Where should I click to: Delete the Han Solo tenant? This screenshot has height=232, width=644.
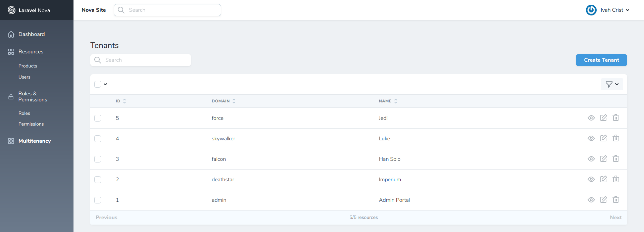pos(616,158)
